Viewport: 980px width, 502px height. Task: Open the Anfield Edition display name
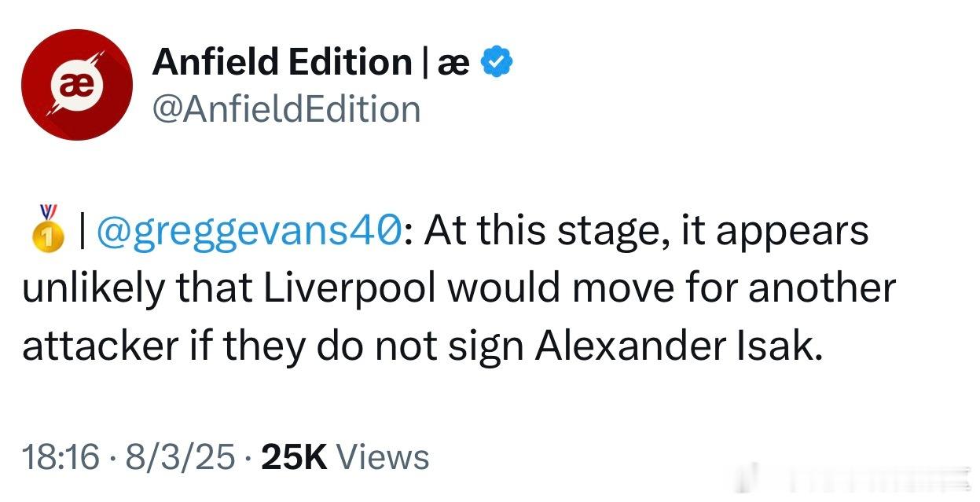(282, 62)
